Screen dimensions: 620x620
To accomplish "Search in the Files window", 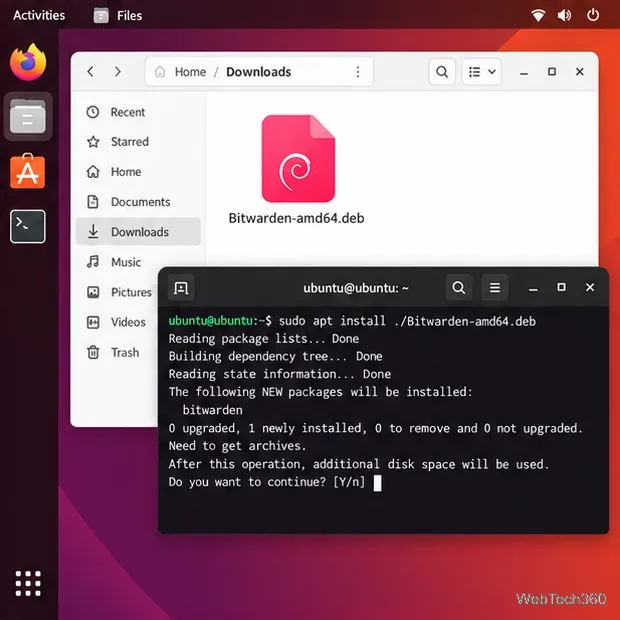I will pos(442,72).
